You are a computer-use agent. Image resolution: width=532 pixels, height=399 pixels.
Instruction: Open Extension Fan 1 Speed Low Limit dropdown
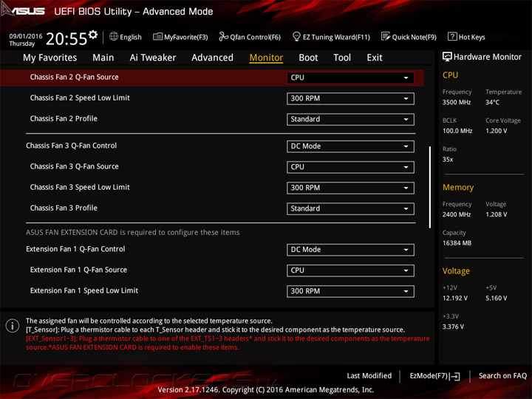coord(350,291)
